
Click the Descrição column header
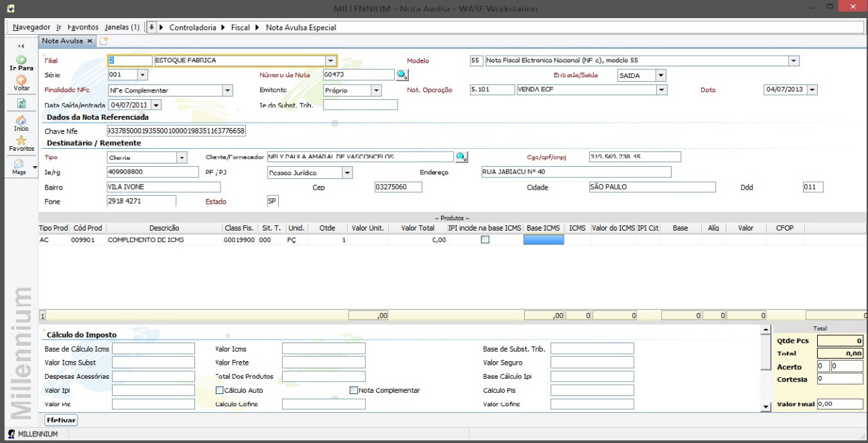tap(164, 229)
